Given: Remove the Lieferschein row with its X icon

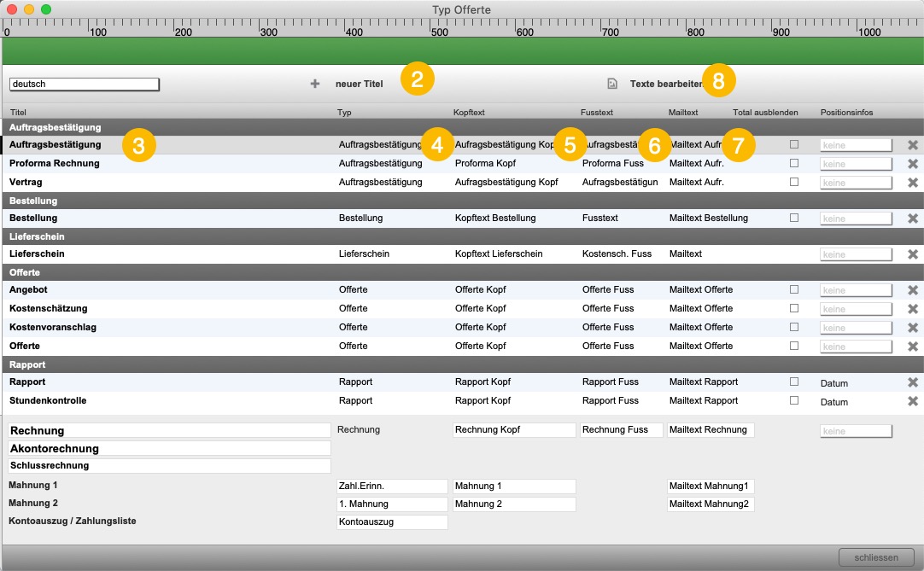Looking at the screenshot, I should pos(913,254).
